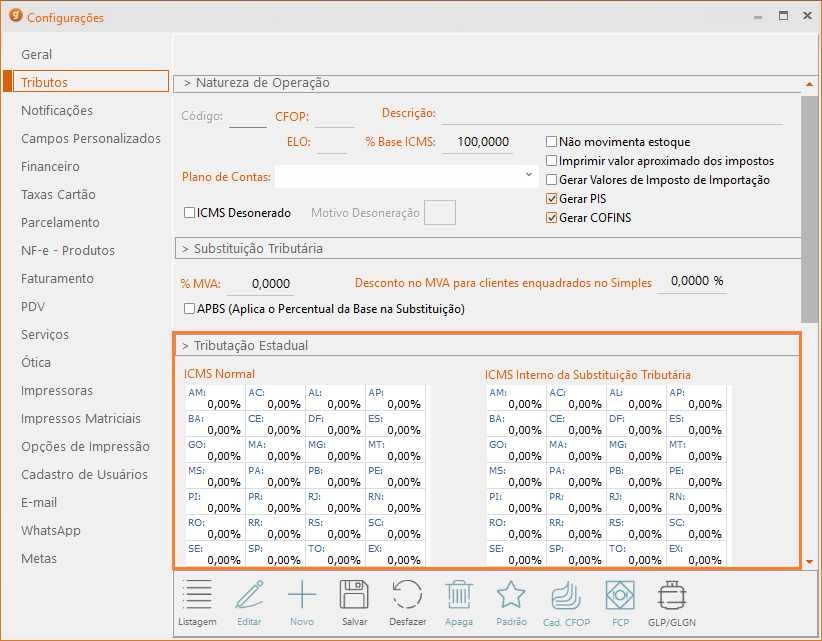The height and width of the screenshot is (641, 822).
Task: Uncheck Gerar PIS
Action: click(551, 199)
